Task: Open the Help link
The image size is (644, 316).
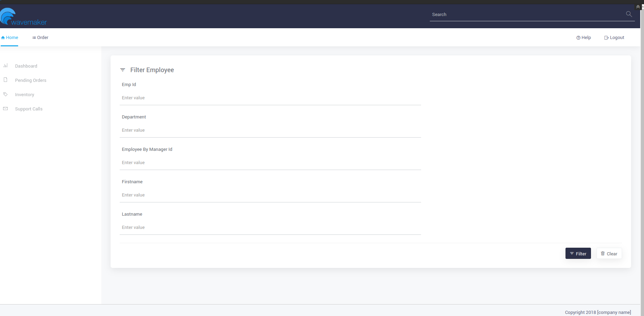Action: tap(584, 38)
